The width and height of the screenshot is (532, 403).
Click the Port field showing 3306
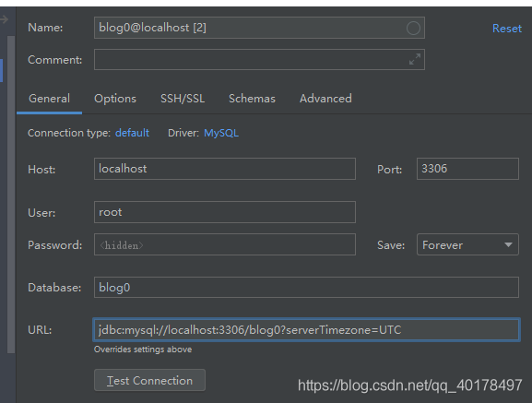pyautogui.click(x=467, y=169)
